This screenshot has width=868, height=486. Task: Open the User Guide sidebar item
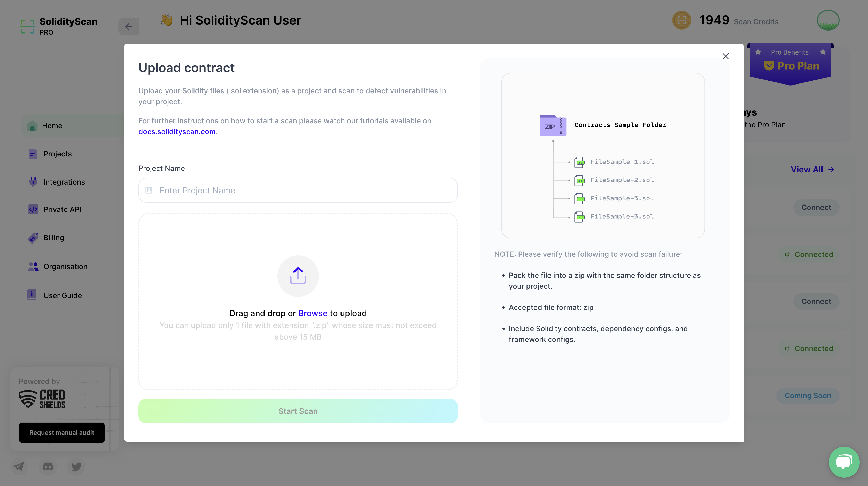click(62, 295)
